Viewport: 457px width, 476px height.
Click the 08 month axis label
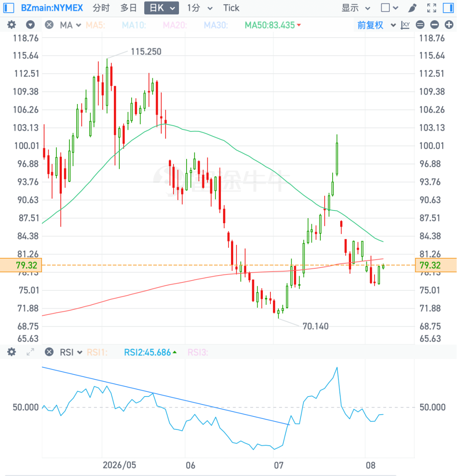(x=370, y=465)
